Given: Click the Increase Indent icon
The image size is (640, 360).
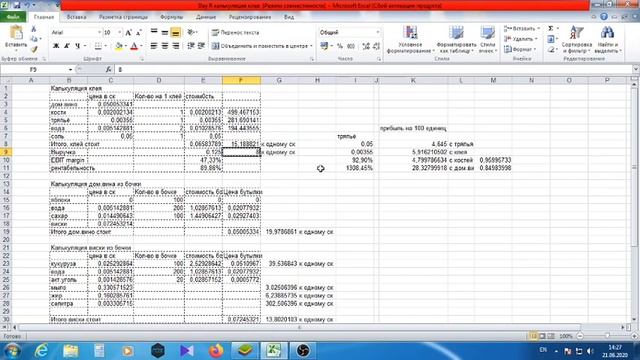Looking at the screenshot, I should 201,46.
